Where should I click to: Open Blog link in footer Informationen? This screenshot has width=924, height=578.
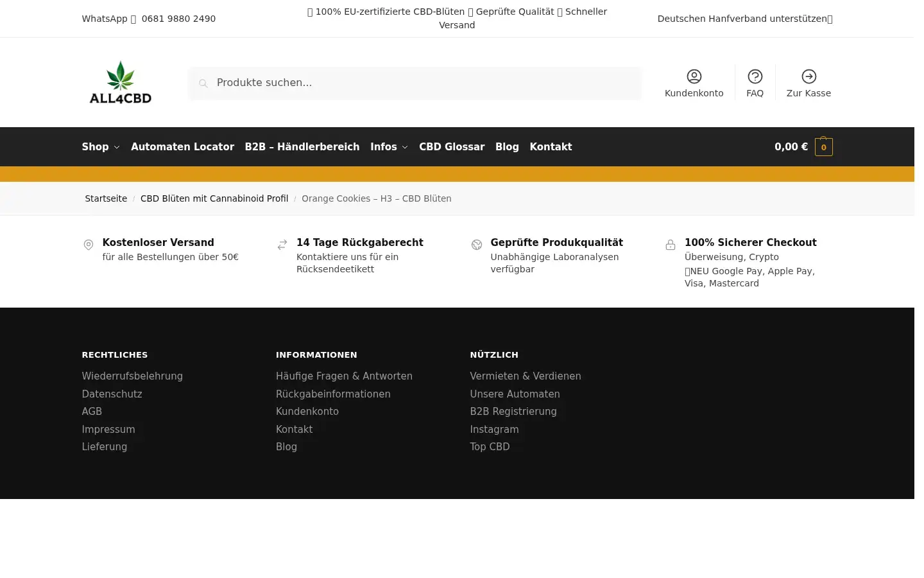click(286, 447)
